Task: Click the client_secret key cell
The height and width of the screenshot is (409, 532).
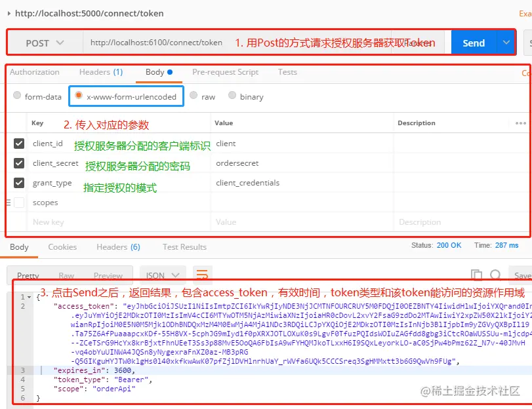Action: (119, 163)
